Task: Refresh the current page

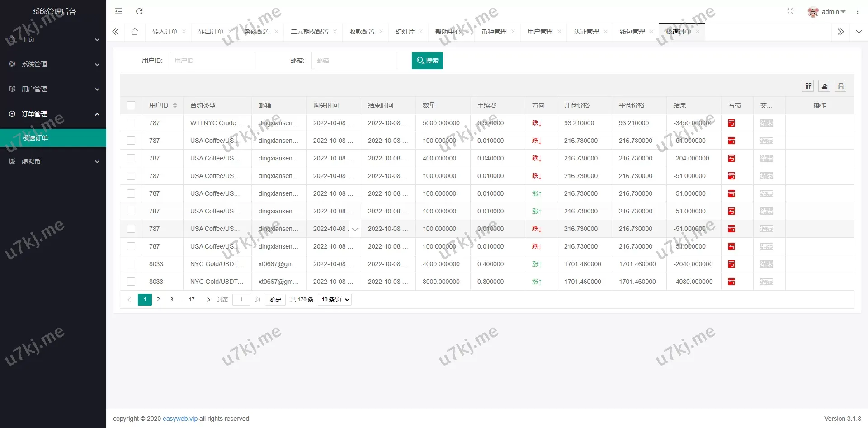Action: point(139,11)
